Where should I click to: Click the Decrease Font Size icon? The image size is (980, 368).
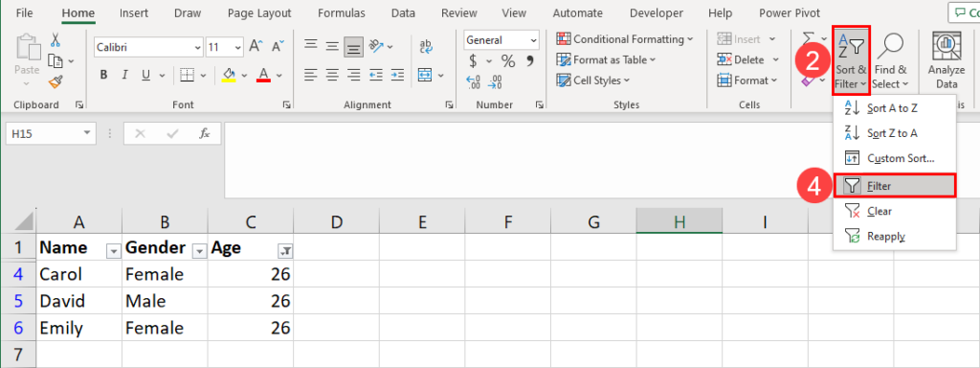[x=277, y=46]
